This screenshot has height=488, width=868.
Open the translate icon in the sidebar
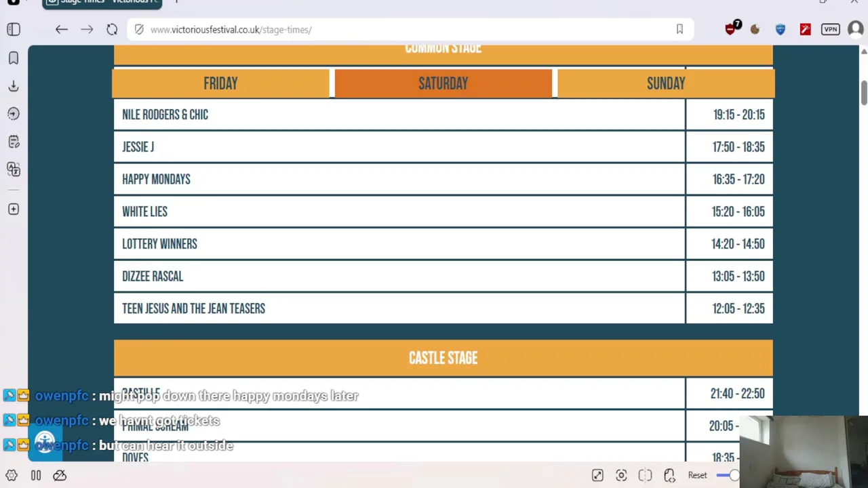pos(14,169)
